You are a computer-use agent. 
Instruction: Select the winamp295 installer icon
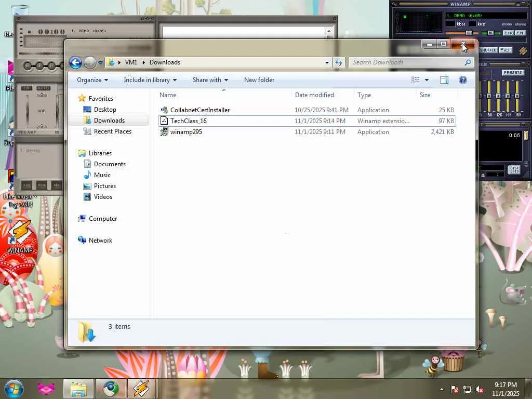(164, 131)
